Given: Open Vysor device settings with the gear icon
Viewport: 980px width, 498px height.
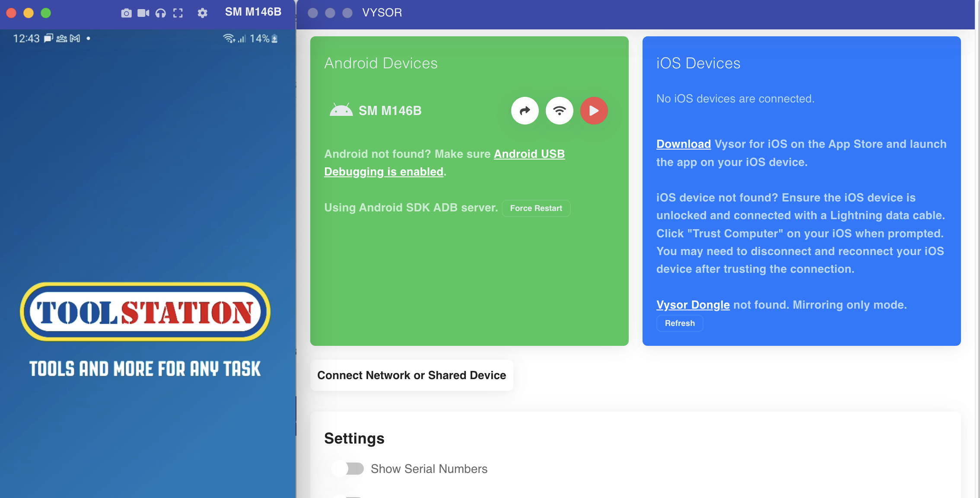Looking at the screenshot, I should coord(202,13).
